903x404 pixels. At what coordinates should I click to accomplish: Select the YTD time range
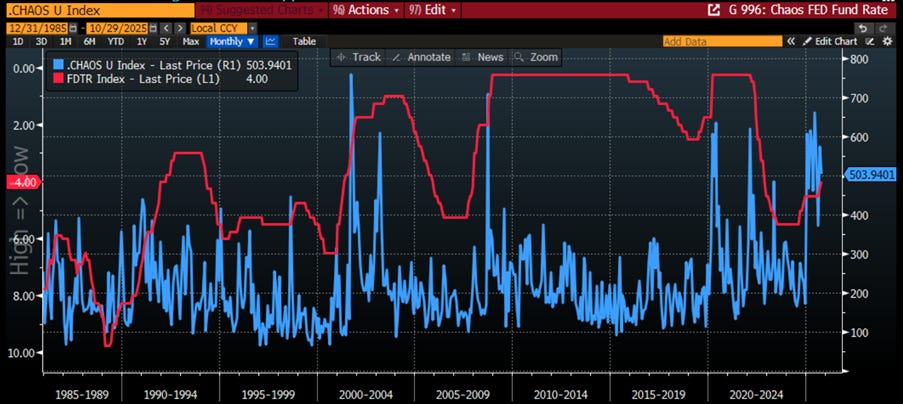coord(116,41)
